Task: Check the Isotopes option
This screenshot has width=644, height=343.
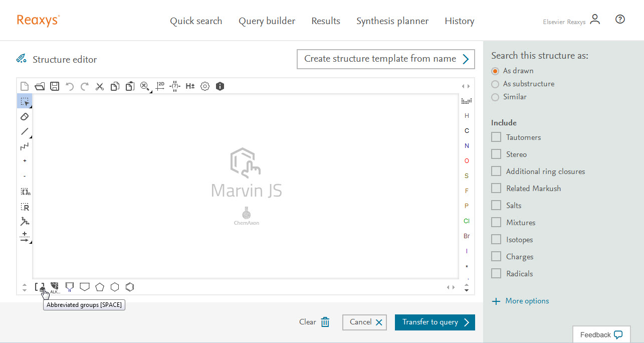Action: coord(496,239)
